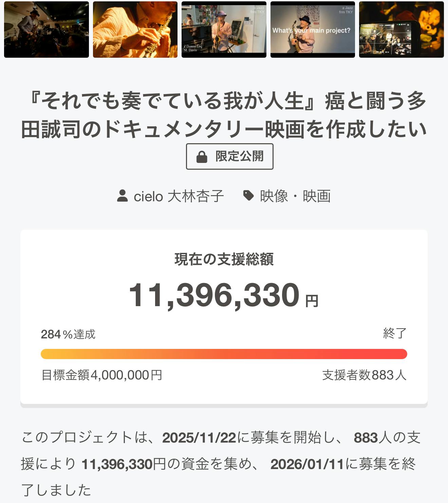Click the 284％達成 achievement label
This screenshot has width=448, height=503.
tap(68, 334)
